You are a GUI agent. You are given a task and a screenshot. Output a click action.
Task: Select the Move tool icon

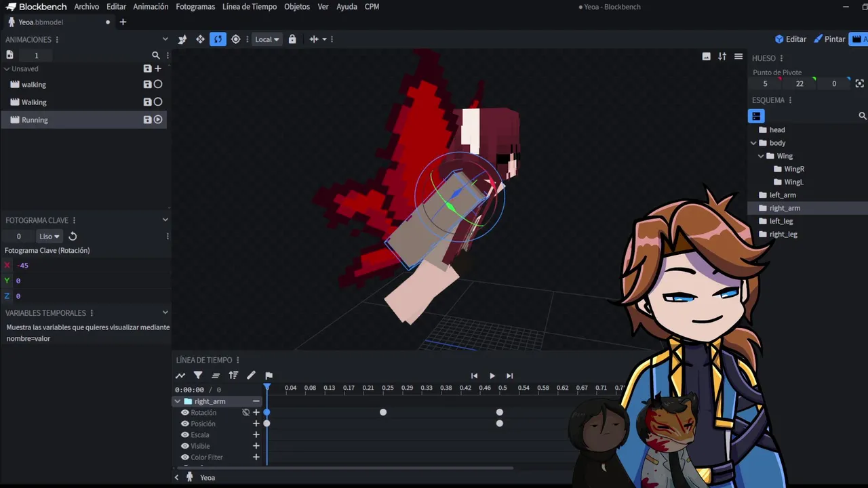click(x=200, y=39)
